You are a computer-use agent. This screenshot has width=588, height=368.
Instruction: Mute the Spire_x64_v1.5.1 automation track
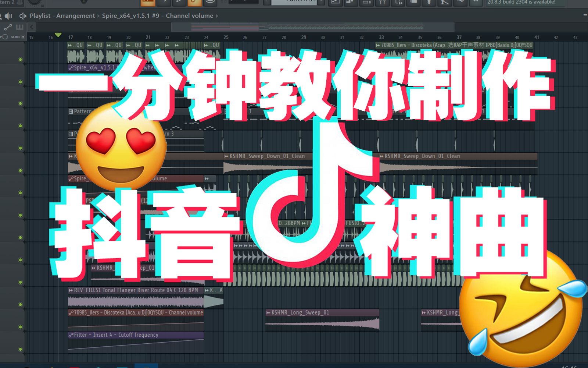point(20,82)
